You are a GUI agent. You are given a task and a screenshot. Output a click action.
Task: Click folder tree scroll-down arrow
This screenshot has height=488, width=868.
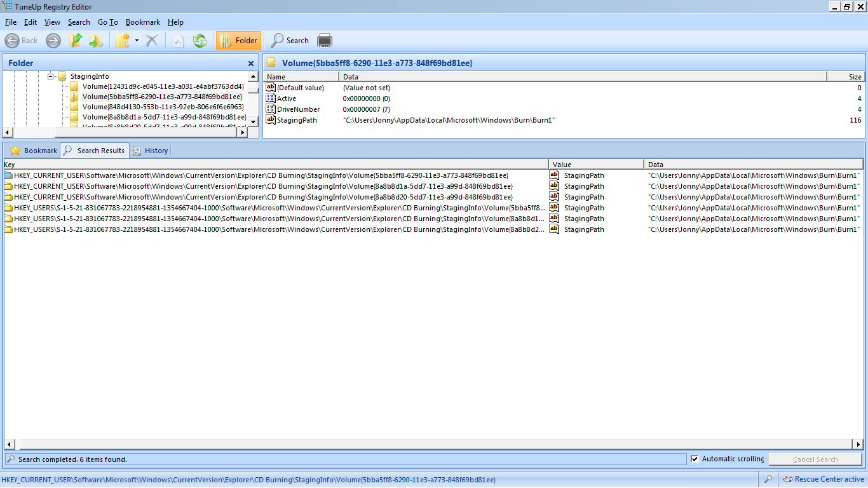[x=253, y=121]
